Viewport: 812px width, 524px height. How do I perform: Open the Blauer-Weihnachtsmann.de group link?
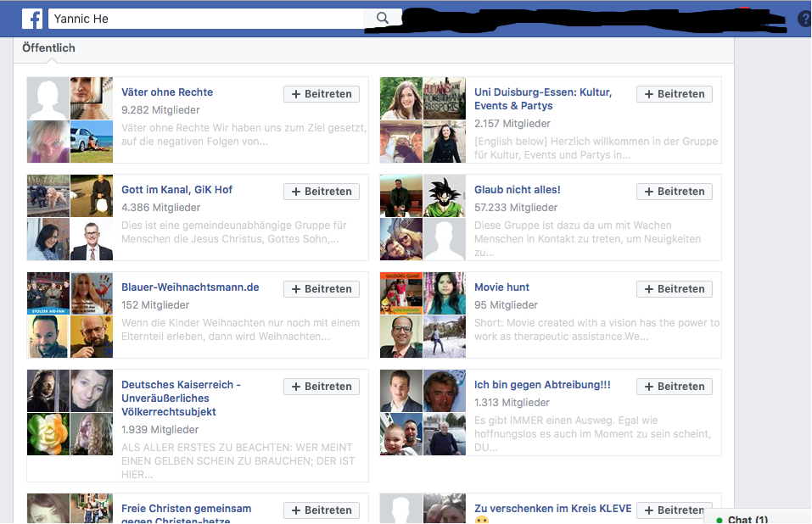190,287
